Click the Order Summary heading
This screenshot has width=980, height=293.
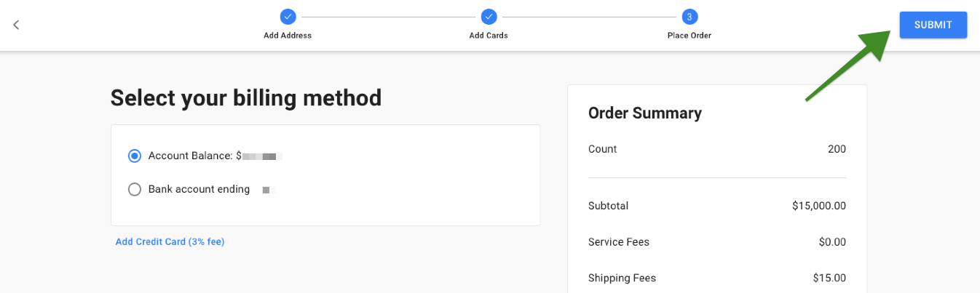645,113
